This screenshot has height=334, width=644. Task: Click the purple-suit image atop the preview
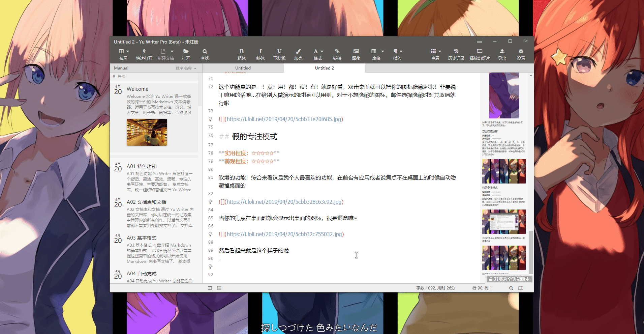tap(504, 95)
